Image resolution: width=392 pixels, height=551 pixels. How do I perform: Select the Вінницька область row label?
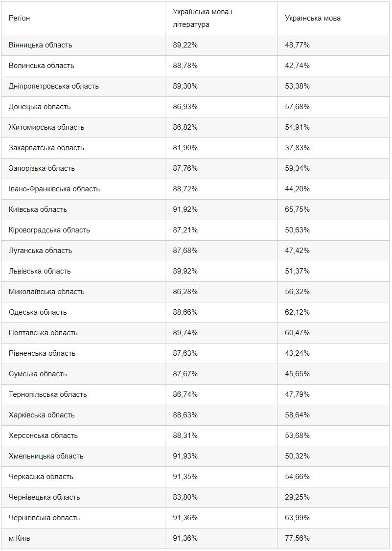(40, 45)
